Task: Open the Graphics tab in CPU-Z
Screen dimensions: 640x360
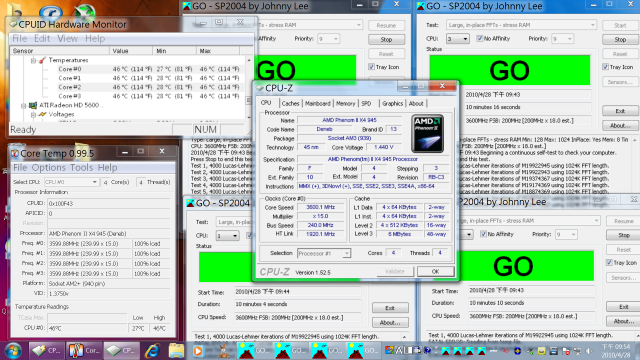Action: (392, 104)
